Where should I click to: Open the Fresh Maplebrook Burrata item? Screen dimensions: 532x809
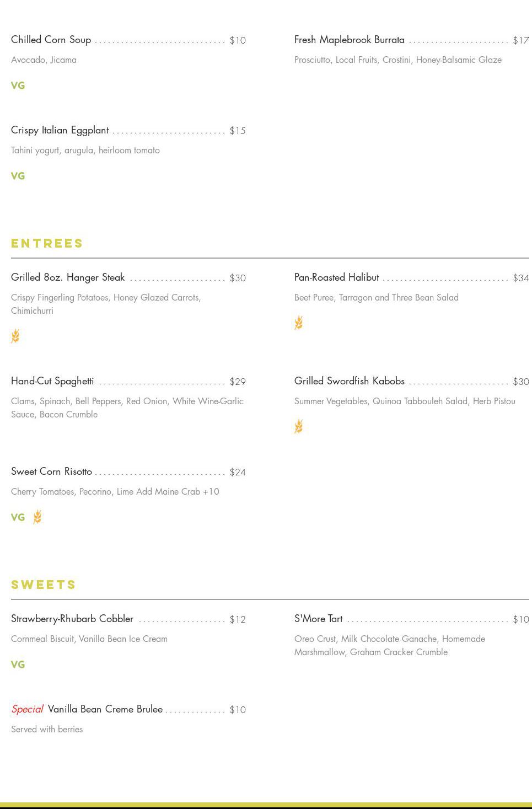350,40
